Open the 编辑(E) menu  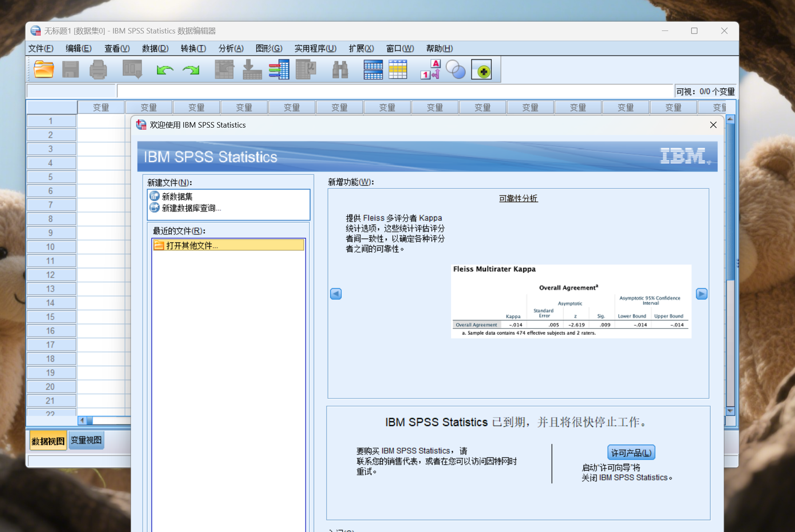[x=78, y=48]
